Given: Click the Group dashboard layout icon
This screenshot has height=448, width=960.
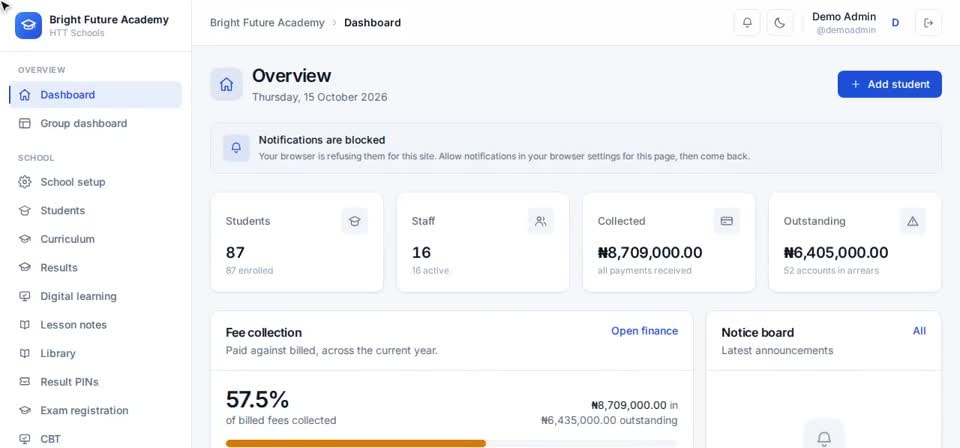Looking at the screenshot, I should tap(24, 123).
